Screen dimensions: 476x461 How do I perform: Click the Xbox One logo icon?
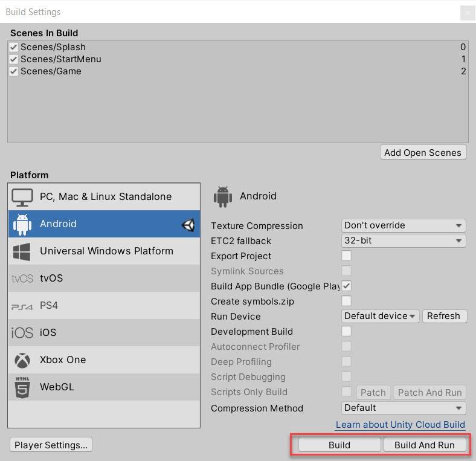(x=22, y=360)
